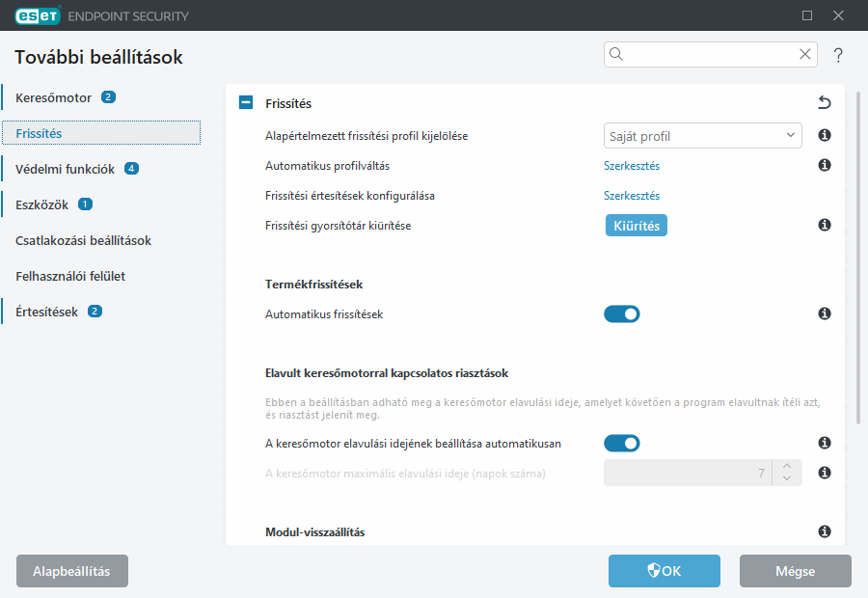Screen dimensions: 868x598
Task: Click info icon beside Kiürítés button
Action: [x=825, y=225]
